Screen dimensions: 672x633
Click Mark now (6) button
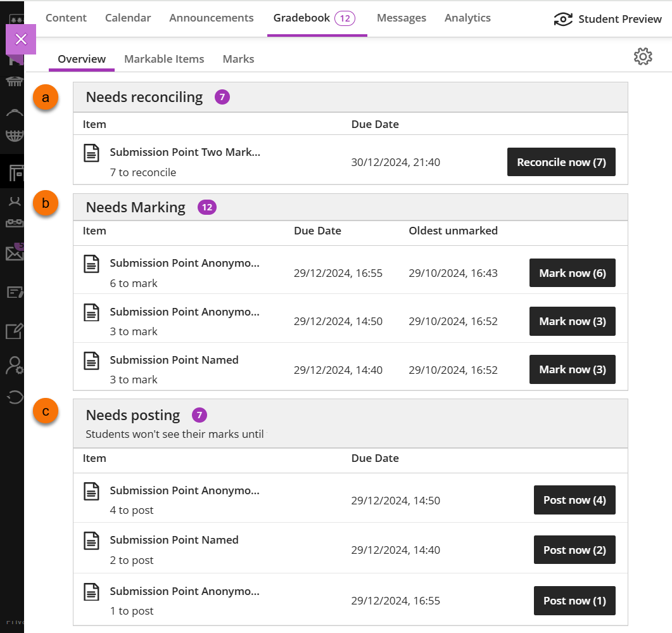572,273
